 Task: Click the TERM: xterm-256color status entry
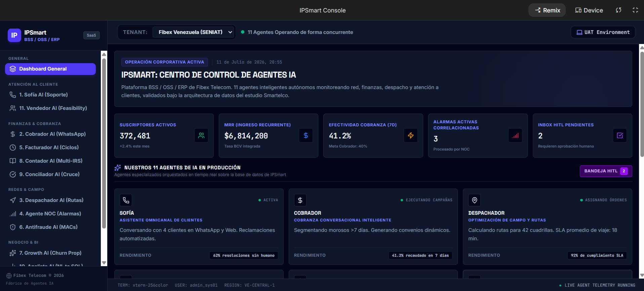pyautogui.click(x=143, y=285)
